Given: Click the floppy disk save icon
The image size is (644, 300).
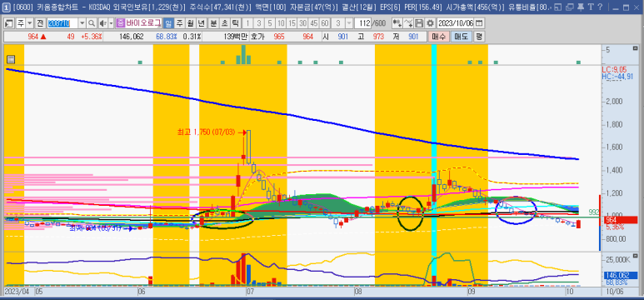Looking at the screenshot, I should [419, 23].
